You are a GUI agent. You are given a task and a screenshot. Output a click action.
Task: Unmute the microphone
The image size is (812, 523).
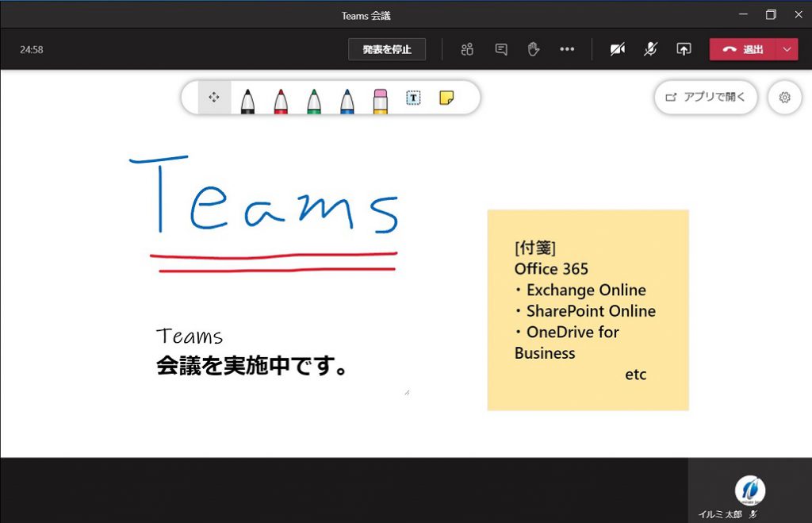(650, 49)
